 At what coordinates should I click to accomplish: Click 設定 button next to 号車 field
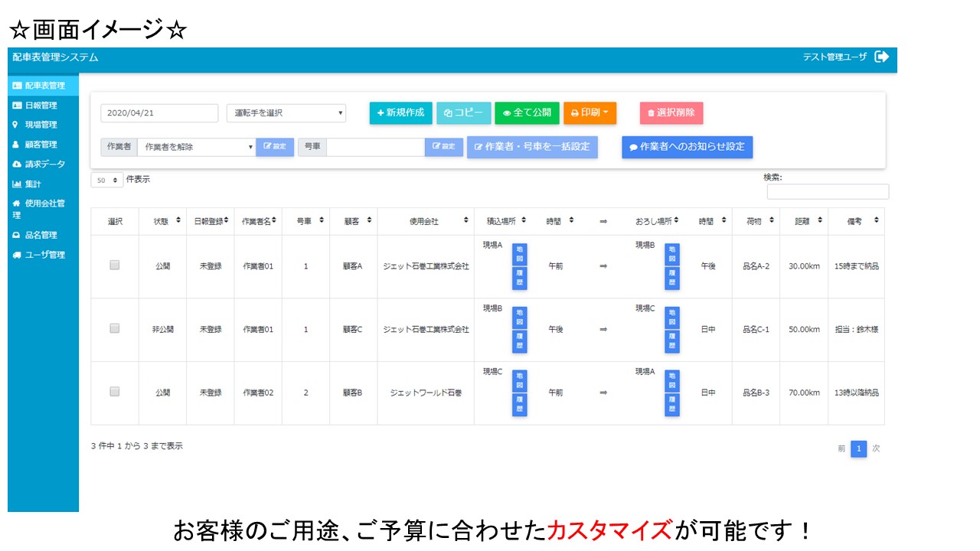click(x=444, y=147)
